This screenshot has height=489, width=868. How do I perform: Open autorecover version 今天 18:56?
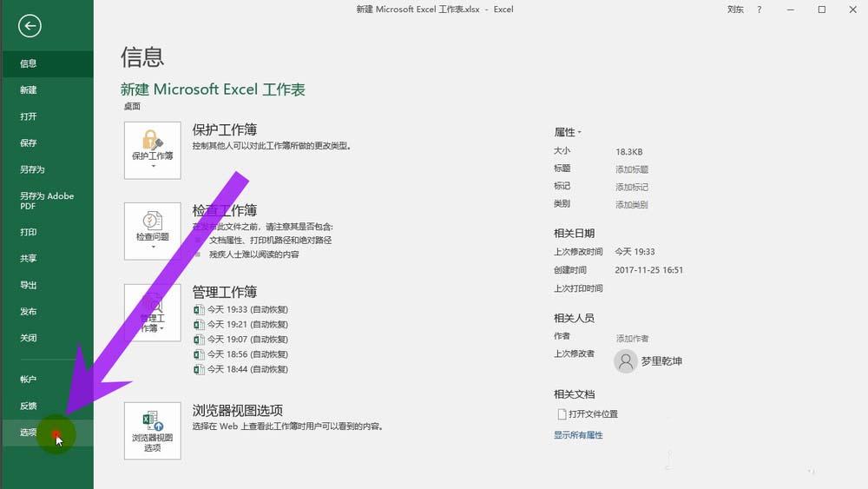pos(241,354)
